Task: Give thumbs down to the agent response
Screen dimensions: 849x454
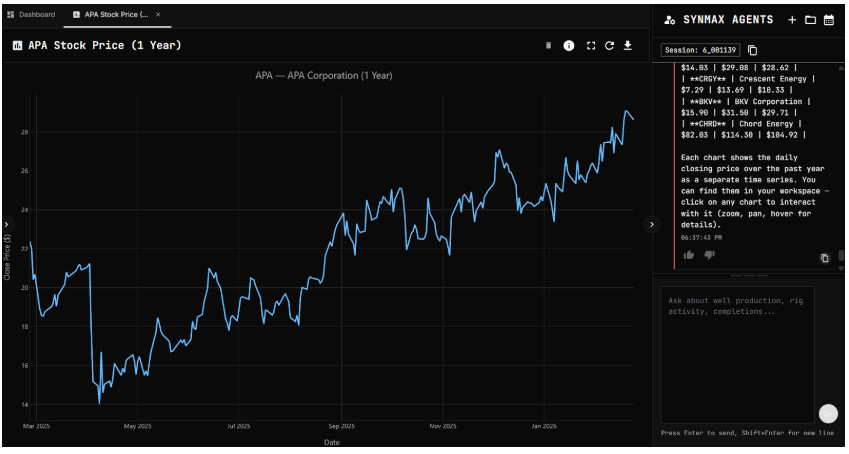Action: point(709,255)
